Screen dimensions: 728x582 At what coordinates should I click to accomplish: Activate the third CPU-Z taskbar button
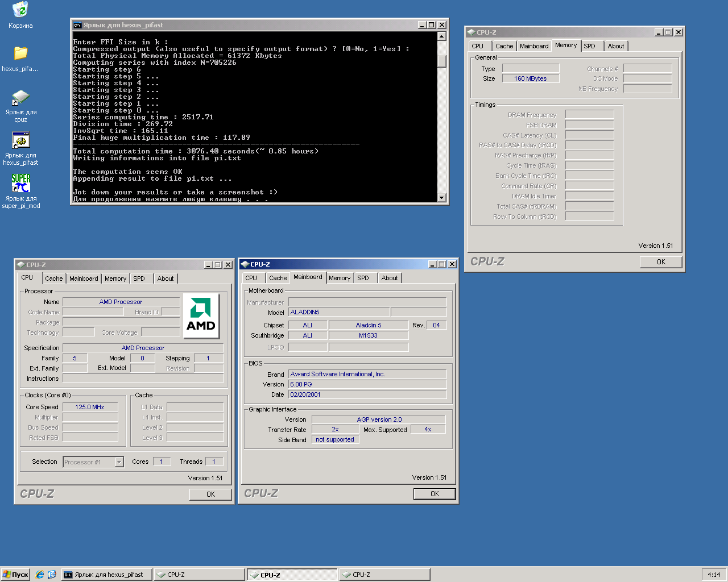point(384,575)
